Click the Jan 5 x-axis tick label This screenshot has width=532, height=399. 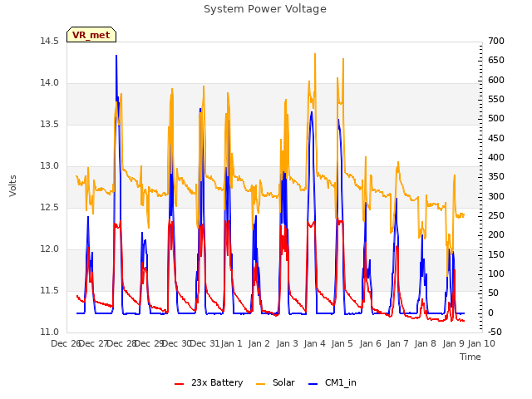[342, 343]
